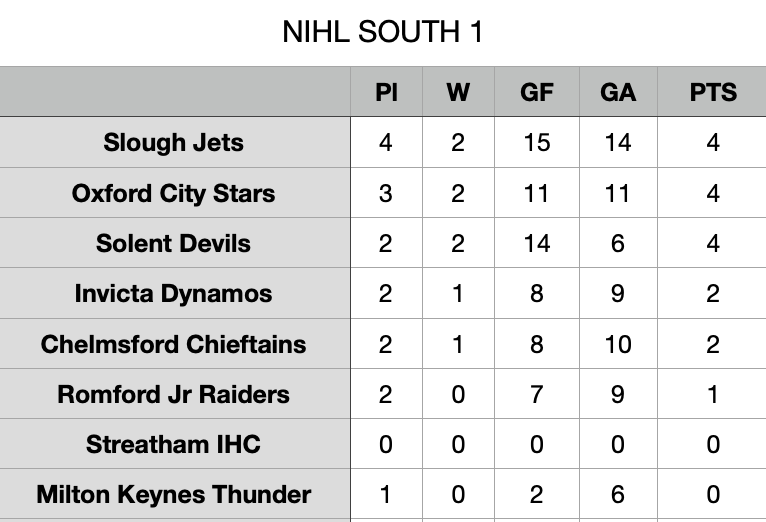The height and width of the screenshot is (522, 766).
Task: Click Solent Devils goals-against cell
Action: click(618, 243)
